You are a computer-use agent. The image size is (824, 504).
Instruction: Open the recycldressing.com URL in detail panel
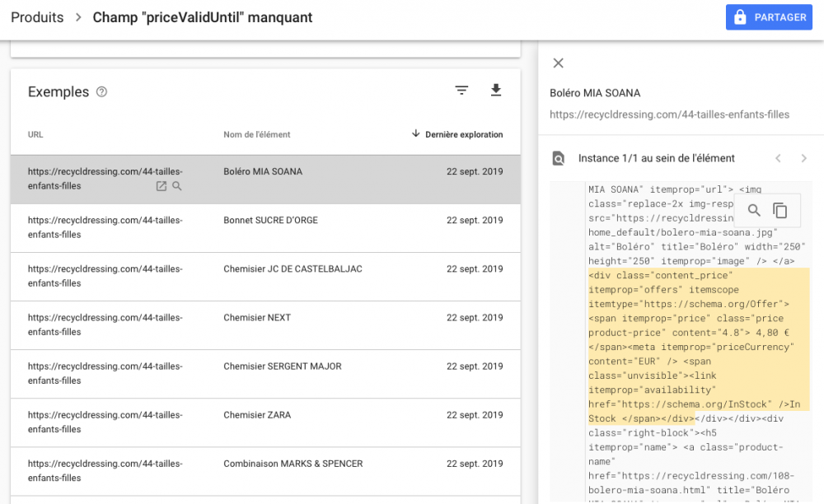pyautogui.click(x=669, y=114)
